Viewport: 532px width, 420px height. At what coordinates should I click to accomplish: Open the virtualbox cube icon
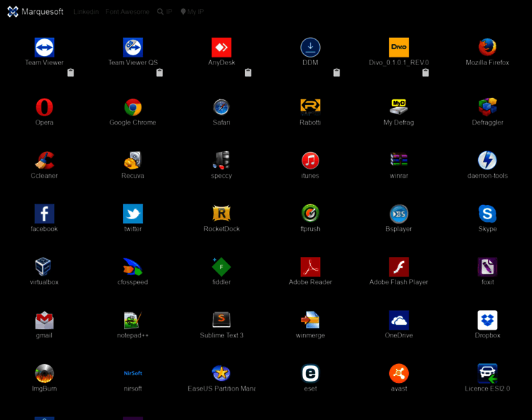coord(44,267)
